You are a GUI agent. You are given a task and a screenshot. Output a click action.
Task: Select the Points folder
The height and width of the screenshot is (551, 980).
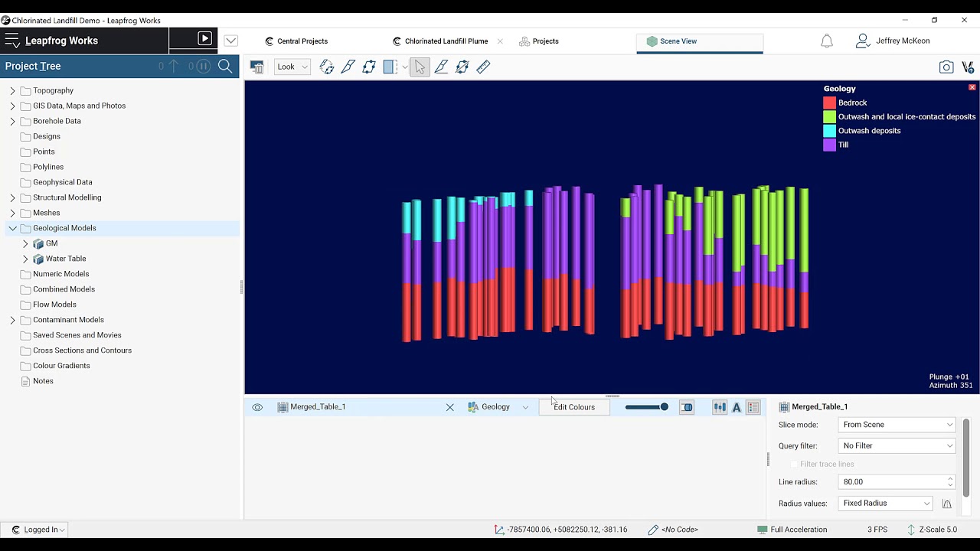[44, 152]
